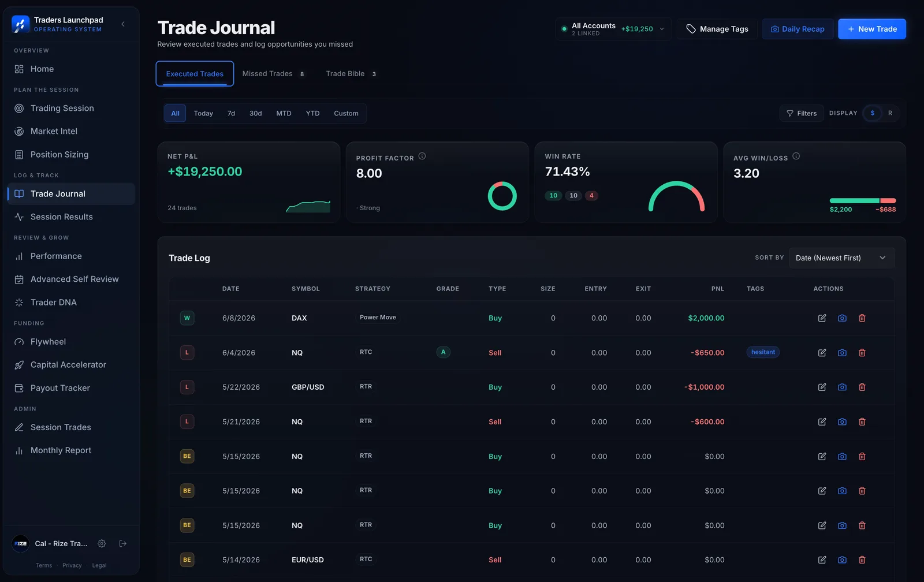The height and width of the screenshot is (582, 924).
Task: Open Home in the sidebar
Action: (71, 69)
